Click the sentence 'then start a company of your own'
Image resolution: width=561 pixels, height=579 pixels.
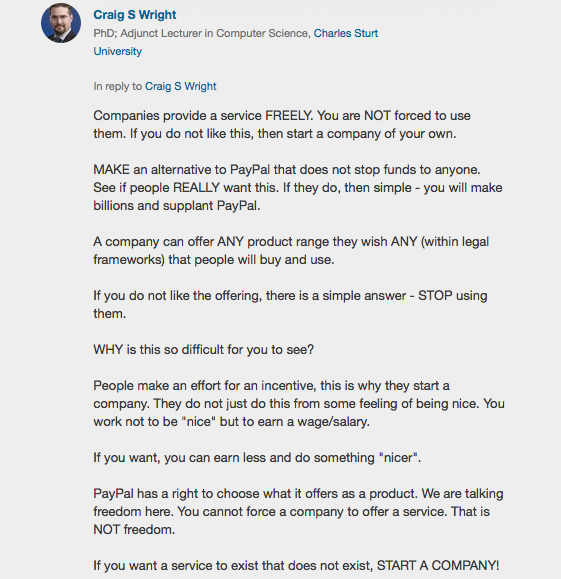[357, 134]
